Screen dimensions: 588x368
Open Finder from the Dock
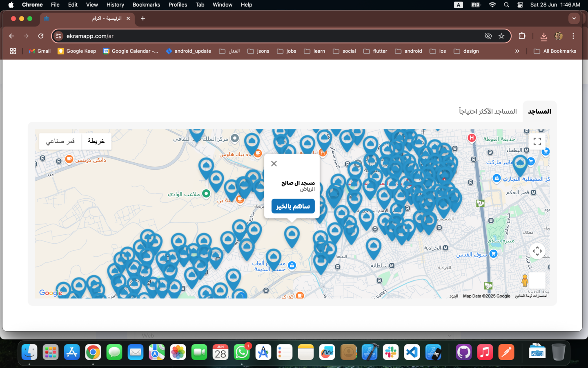[29, 352]
